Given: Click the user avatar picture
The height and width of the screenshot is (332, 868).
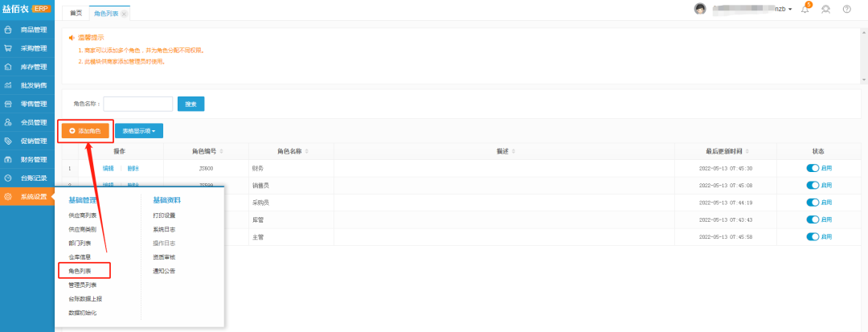Looking at the screenshot, I should (x=700, y=9).
